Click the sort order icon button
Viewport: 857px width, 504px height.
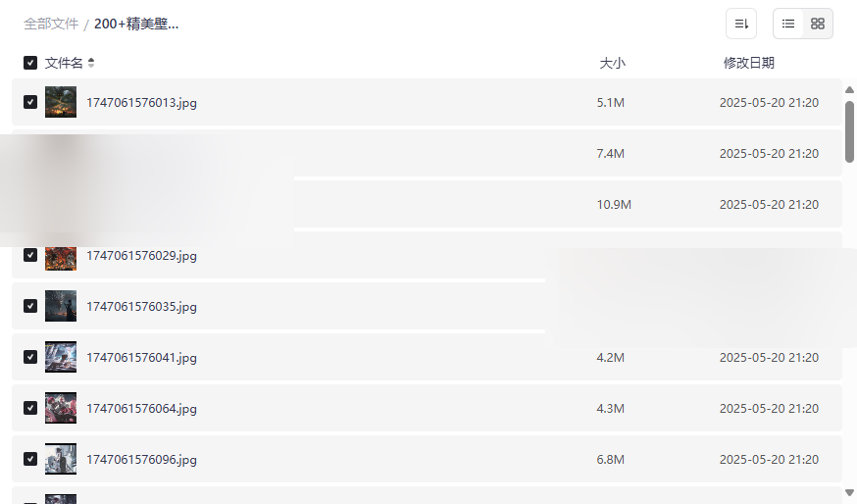coord(741,24)
